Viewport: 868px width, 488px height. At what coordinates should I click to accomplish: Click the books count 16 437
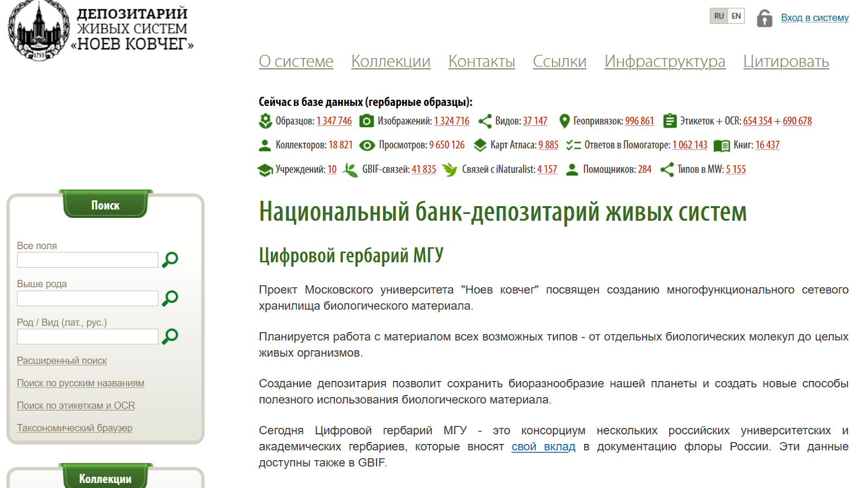coord(768,145)
